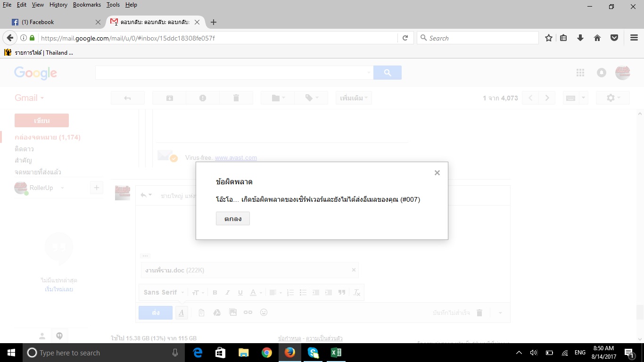The height and width of the screenshot is (362, 644).
Task: Click the blue ส่ง send button
Action: click(156, 313)
